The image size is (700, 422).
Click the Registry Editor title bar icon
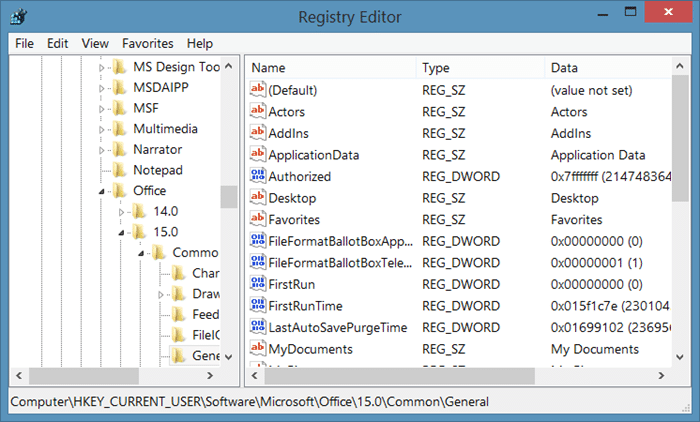click(x=18, y=17)
